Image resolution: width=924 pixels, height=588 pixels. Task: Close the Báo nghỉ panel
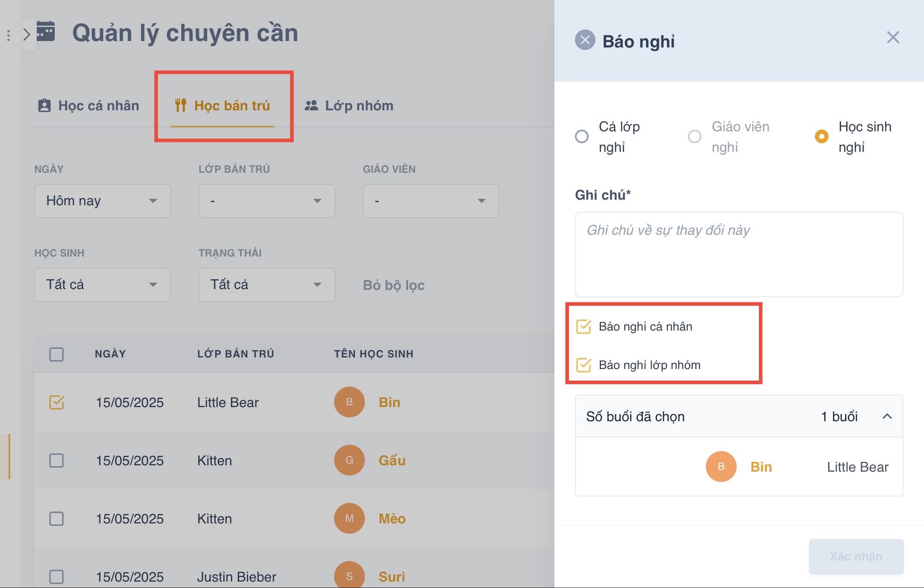(893, 38)
